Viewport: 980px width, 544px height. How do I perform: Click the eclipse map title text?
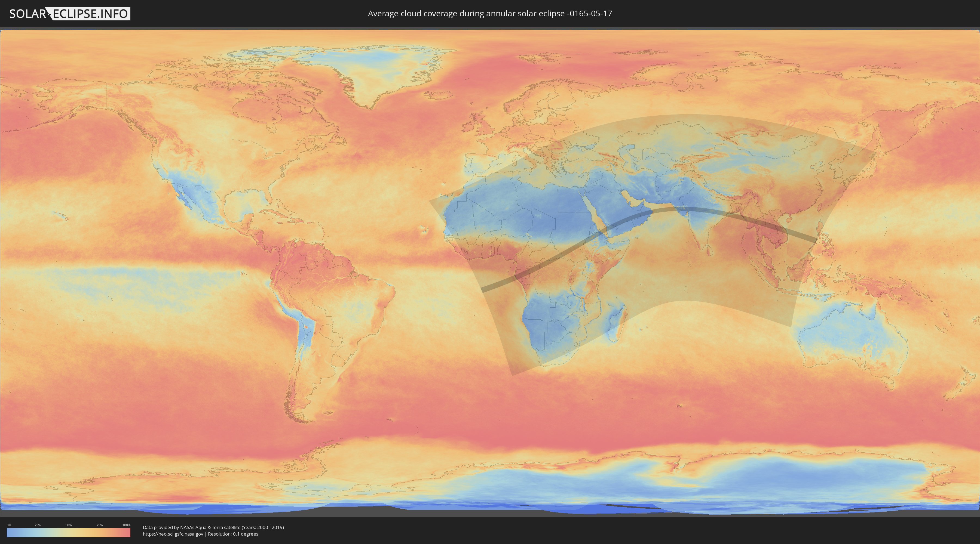490,14
